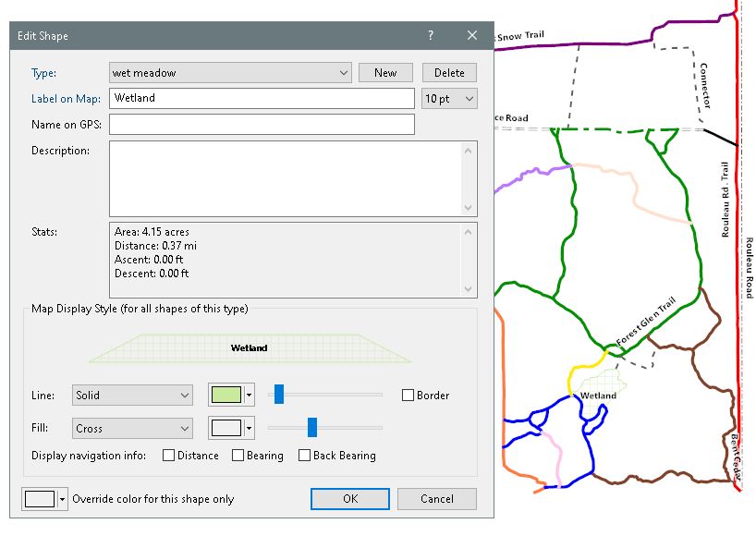
Task: Open the Line style dropdown set to Solid
Action: tap(132, 396)
